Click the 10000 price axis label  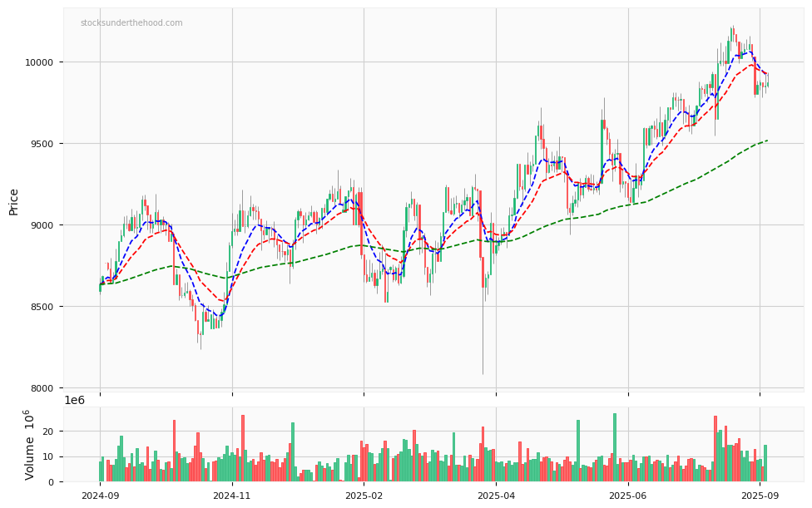click(x=39, y=62)
